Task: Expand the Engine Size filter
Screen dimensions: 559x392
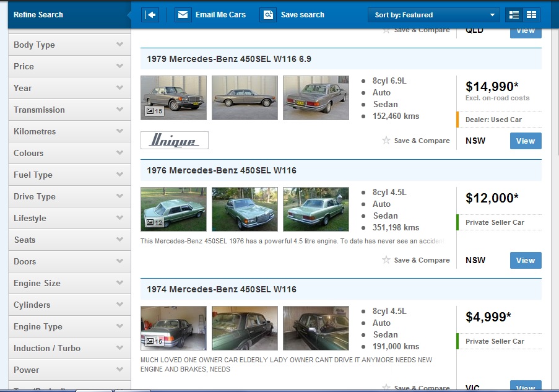Action: point(69,283)
